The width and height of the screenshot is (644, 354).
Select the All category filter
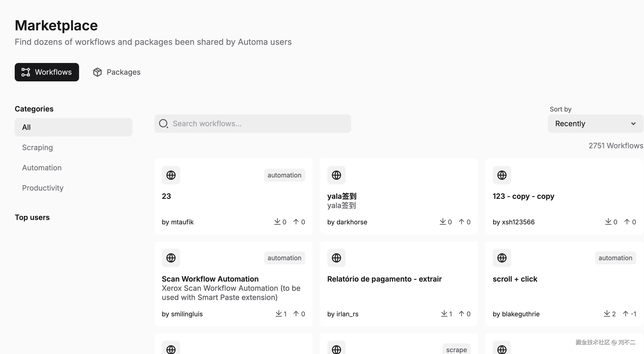pyautogui.click(x=73, y=127)
